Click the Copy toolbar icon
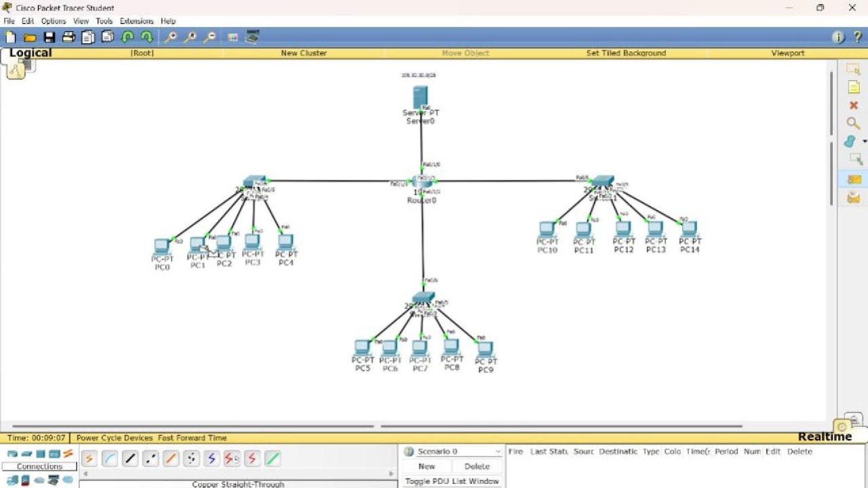Screen dimensions: 868x488 (x=88, y=37)
